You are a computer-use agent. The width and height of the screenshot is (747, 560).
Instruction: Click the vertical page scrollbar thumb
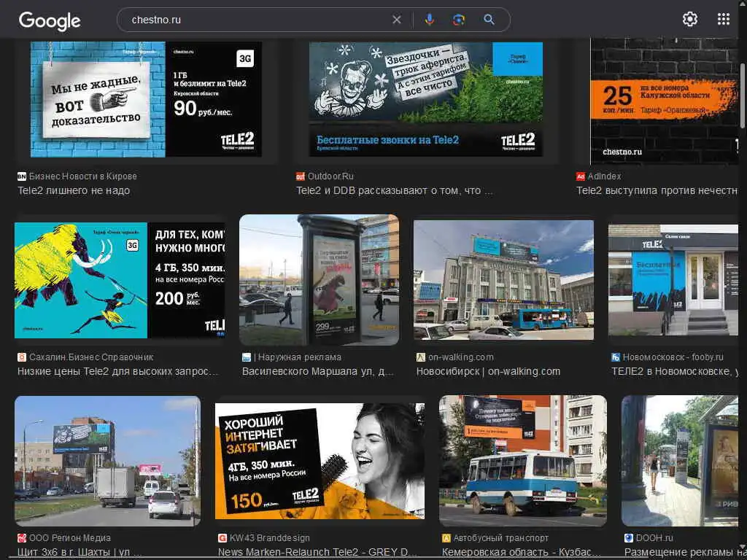[743, 96]
